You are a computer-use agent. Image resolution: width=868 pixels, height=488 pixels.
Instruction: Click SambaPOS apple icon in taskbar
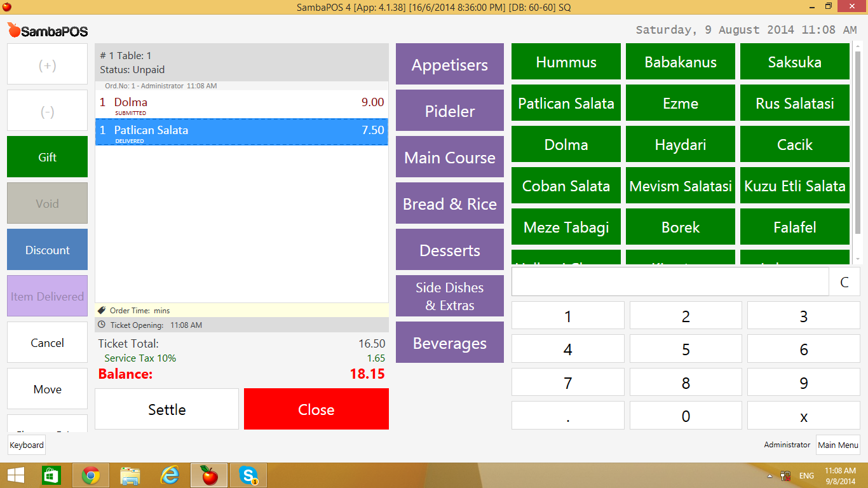click(209, 475)
